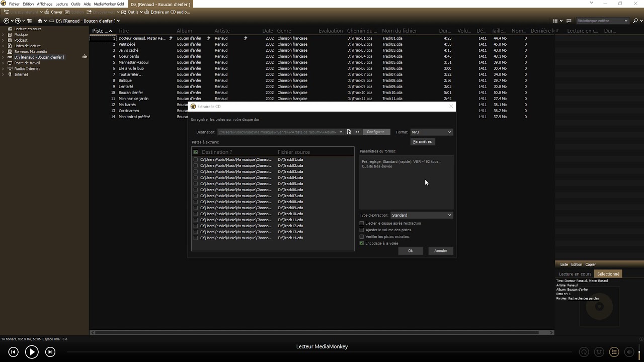Enable Ajuster le volume des pistes
Image resolution: width=644 pixels, height=362 pixels.
point(361,230)
